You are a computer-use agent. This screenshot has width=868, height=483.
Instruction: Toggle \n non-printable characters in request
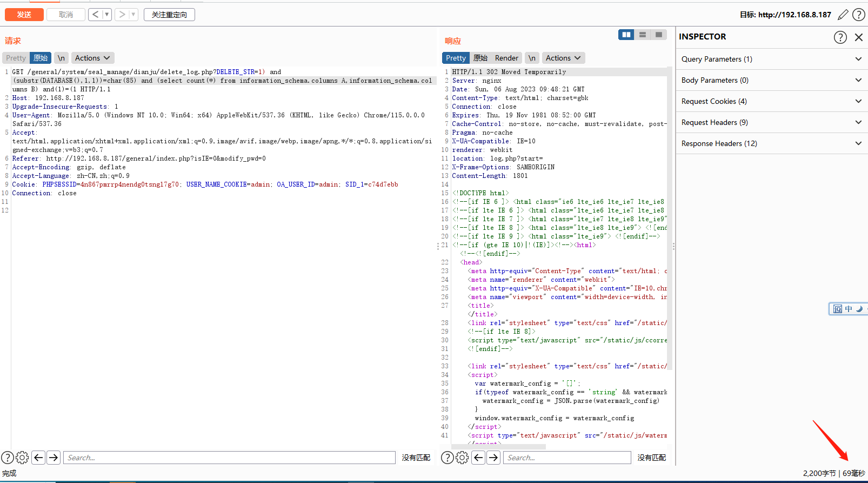coord(61,58)
